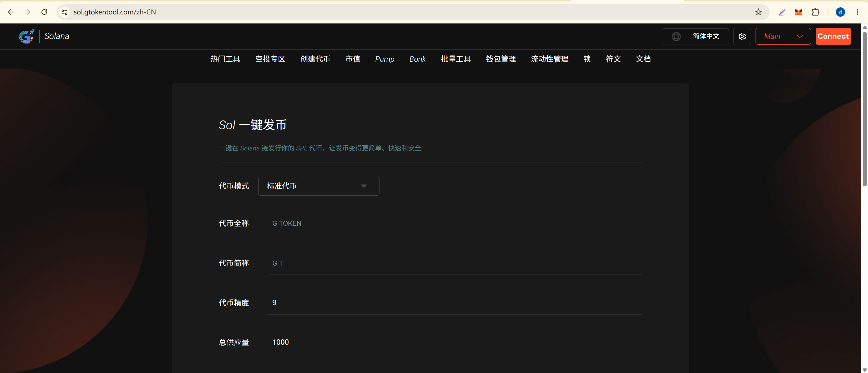This screenshot has width=868, height=373.
Task: Click the 代币简称 label
Action: (x=233, y=263)
